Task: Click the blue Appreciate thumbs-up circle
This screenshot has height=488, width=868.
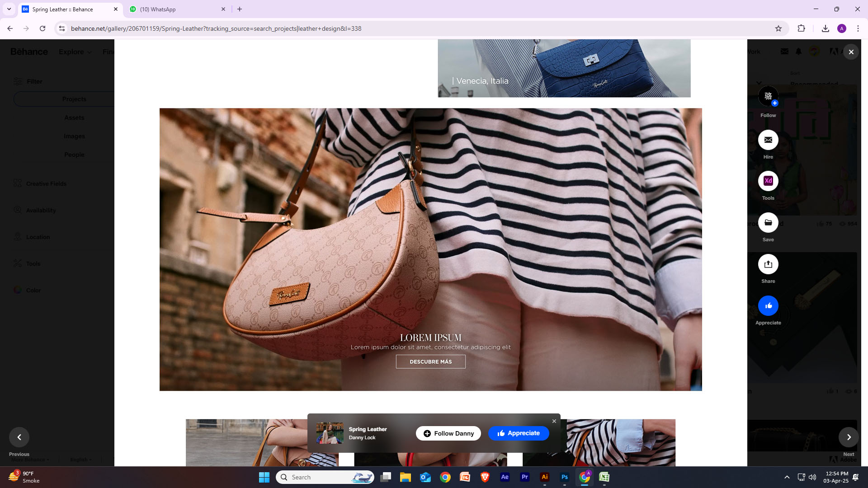Action: [768, 306]
